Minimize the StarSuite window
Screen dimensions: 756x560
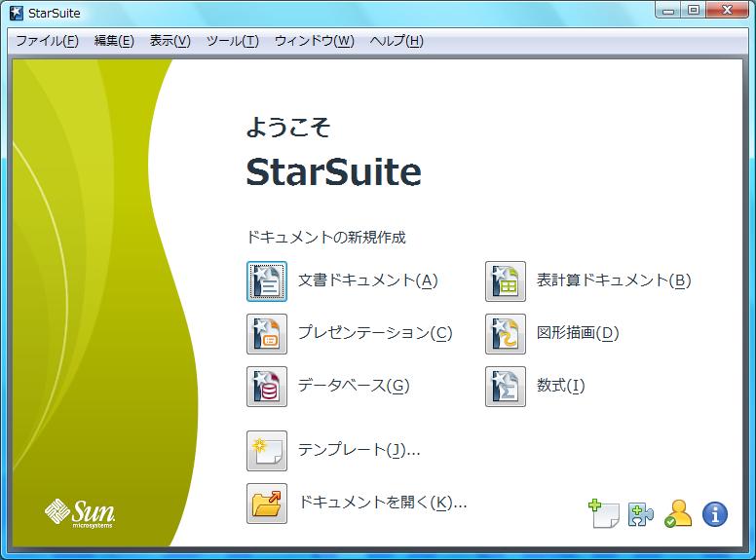668,10
